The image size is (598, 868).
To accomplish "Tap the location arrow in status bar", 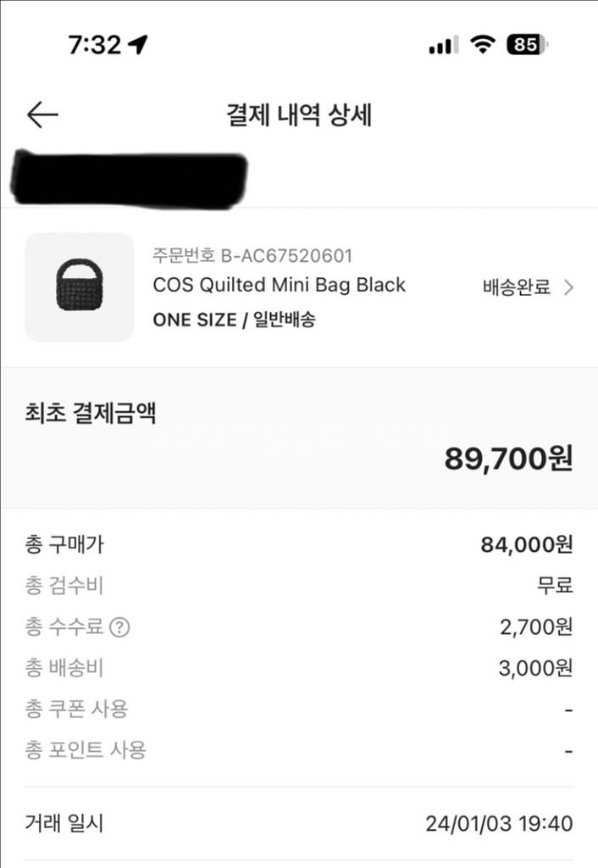I will tap(138, 45).
